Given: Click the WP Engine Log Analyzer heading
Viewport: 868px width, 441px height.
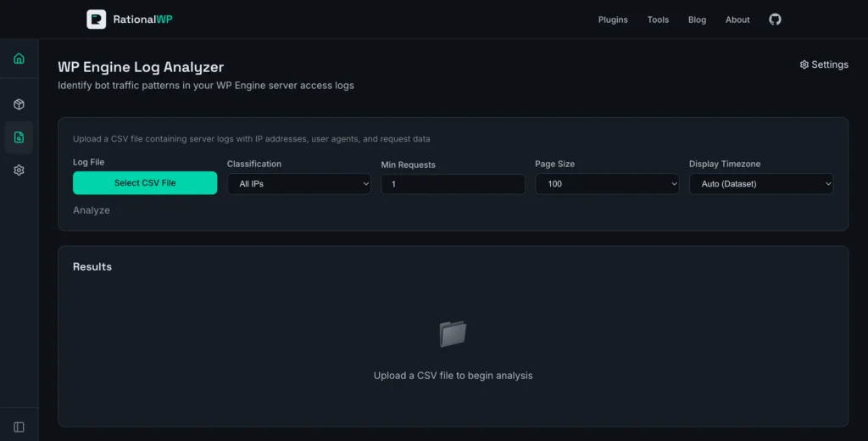Looking at the screenshot, I should [141, 67].
